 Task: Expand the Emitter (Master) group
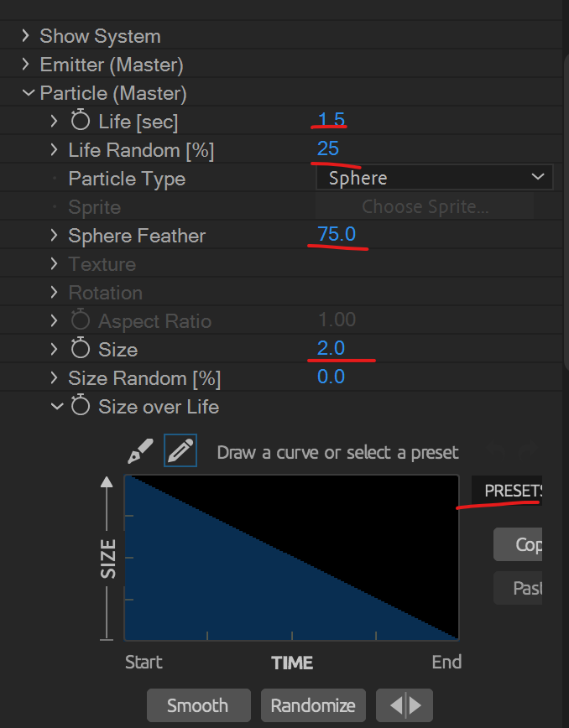click(x=25, y=65)
